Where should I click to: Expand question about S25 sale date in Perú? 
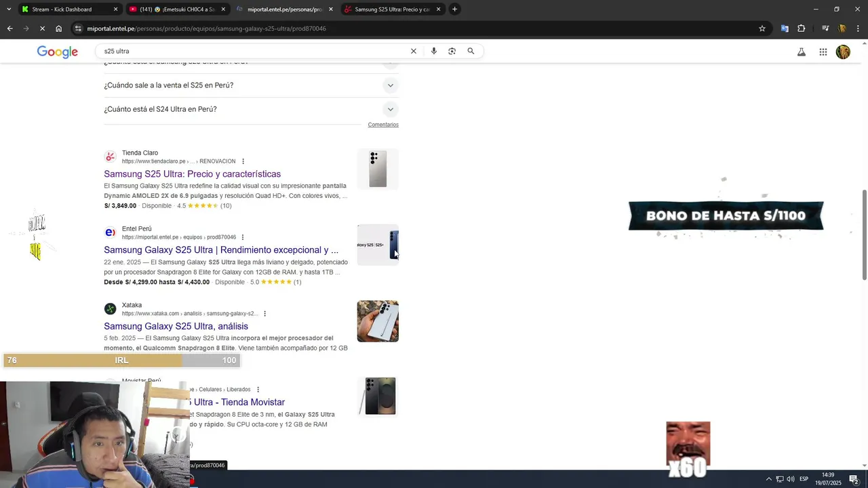point(251,85)
